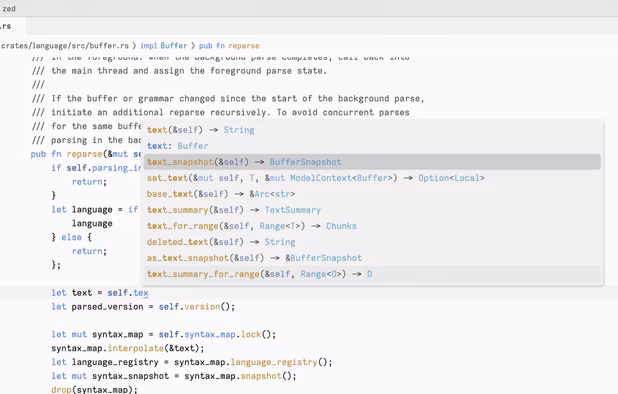Pick text_summary(&self) -> TextSummary completion
Screen dimensions: 618x394
(372, 210)
